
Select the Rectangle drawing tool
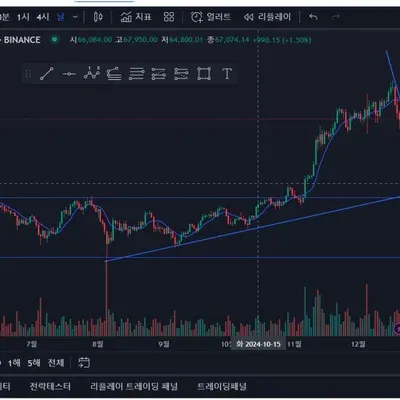(x=204, y=73)
